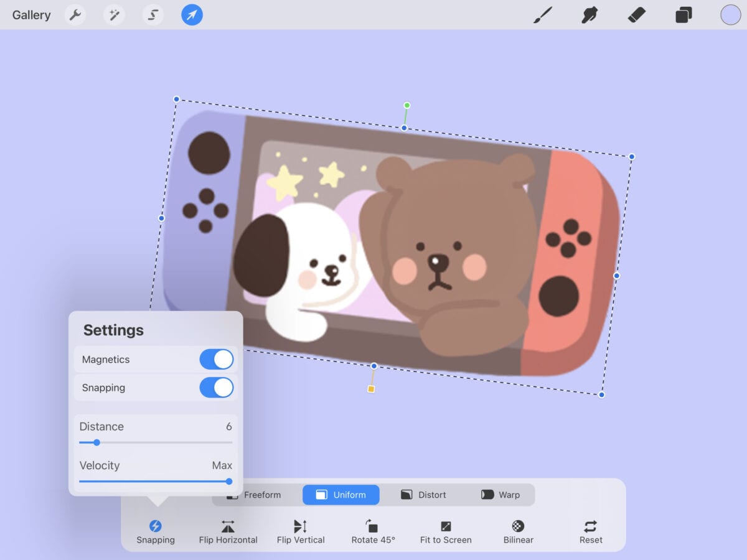Screen dimensions: 747x560
Task: Open the Layers panel
Action: (x=684, y=15)
